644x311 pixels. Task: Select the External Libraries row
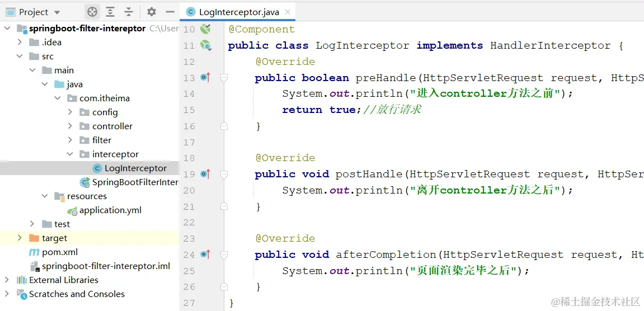[90, 280]
